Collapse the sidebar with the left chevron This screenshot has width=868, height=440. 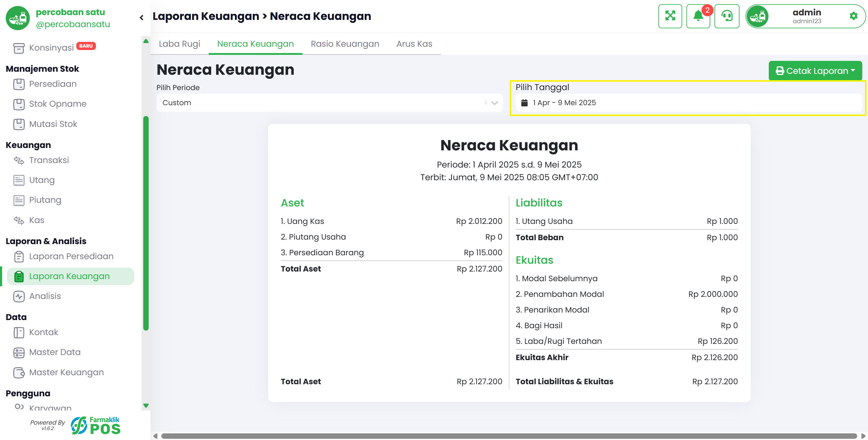click(x=141, y=17)
